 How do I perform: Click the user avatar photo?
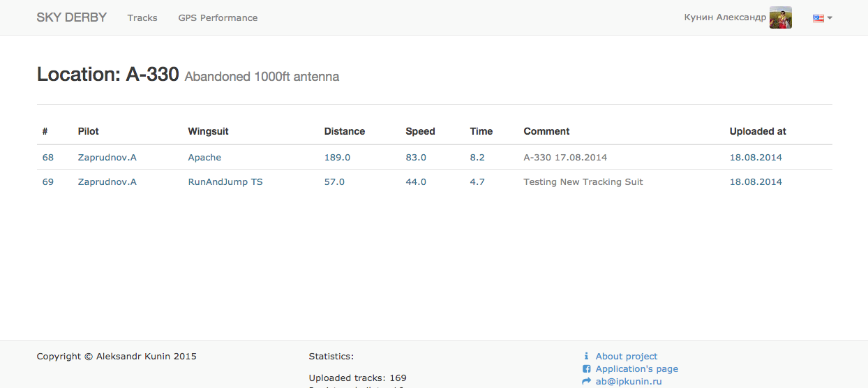[781, 17]
